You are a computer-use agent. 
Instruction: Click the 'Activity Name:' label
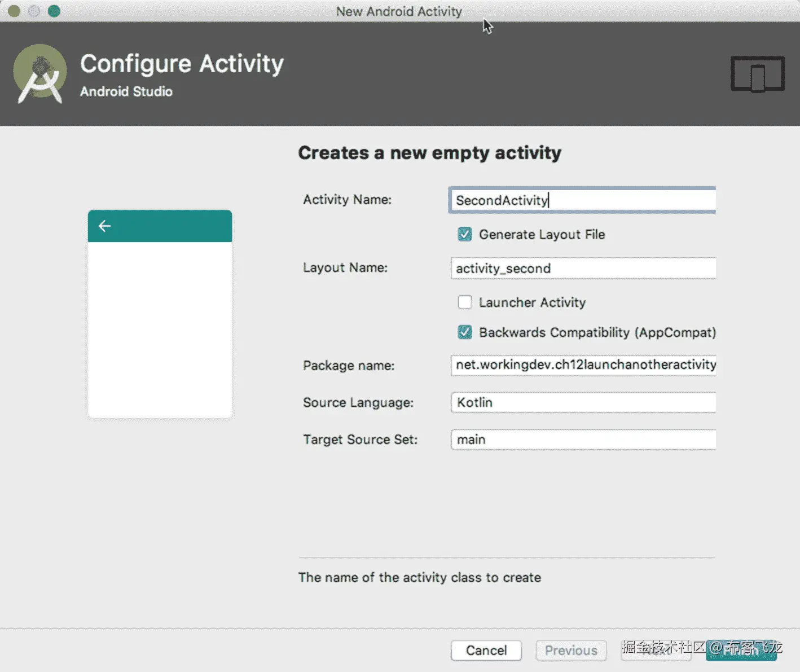[x=347, y=200]
